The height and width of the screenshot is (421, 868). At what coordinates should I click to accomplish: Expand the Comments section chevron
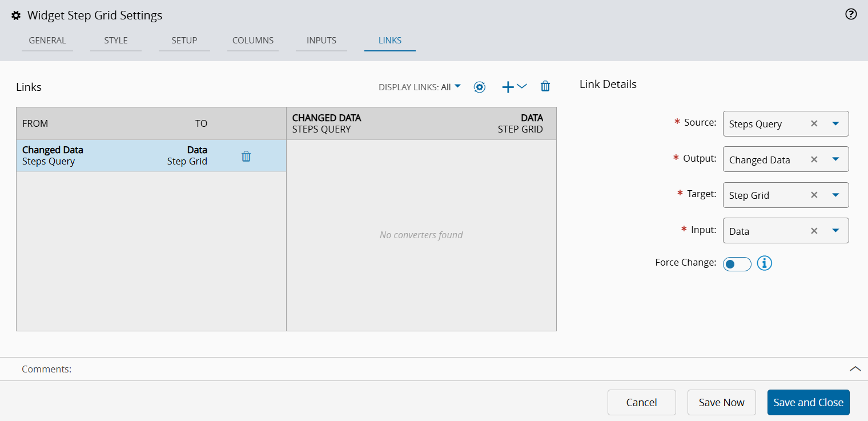[855, 369]
